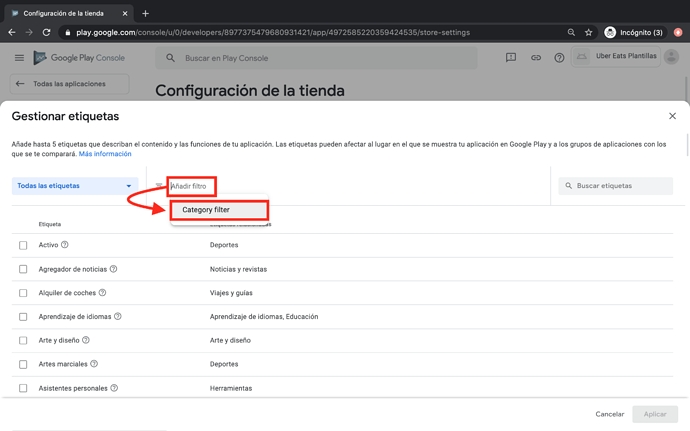Check the Activo tag checkbox
This screenshot has height=431, width=690.
pos(23,245)
